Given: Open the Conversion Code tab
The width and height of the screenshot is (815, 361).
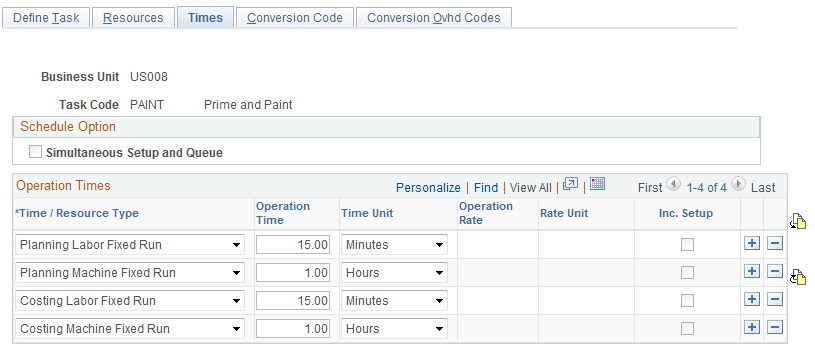Looking at the screenshot, I should (295, 17).
